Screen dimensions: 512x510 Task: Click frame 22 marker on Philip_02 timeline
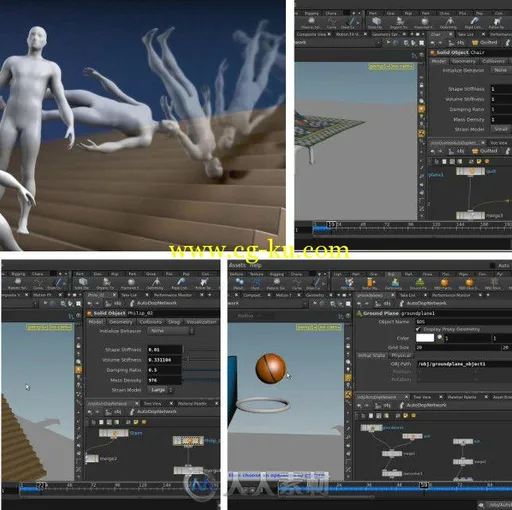(41, 485)
